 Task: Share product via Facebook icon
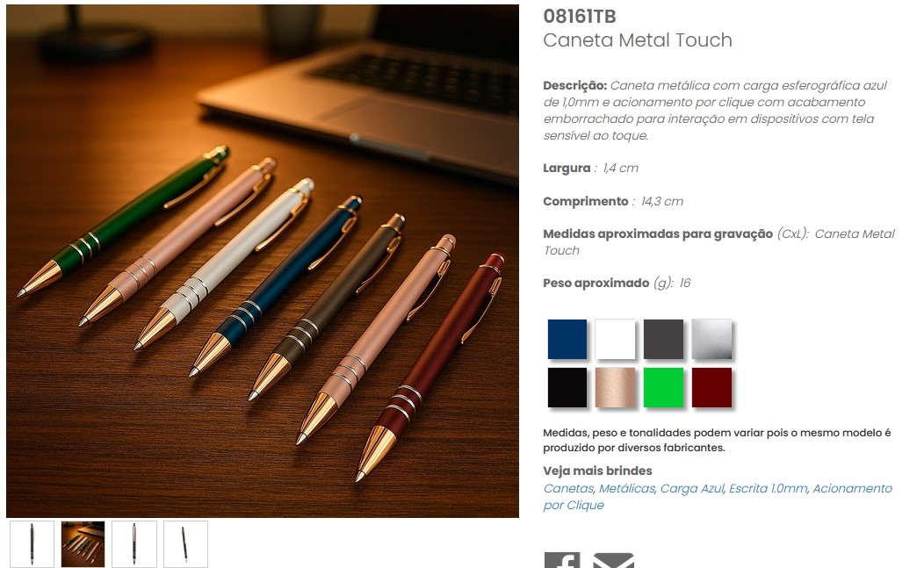click(x=561, y=560)
